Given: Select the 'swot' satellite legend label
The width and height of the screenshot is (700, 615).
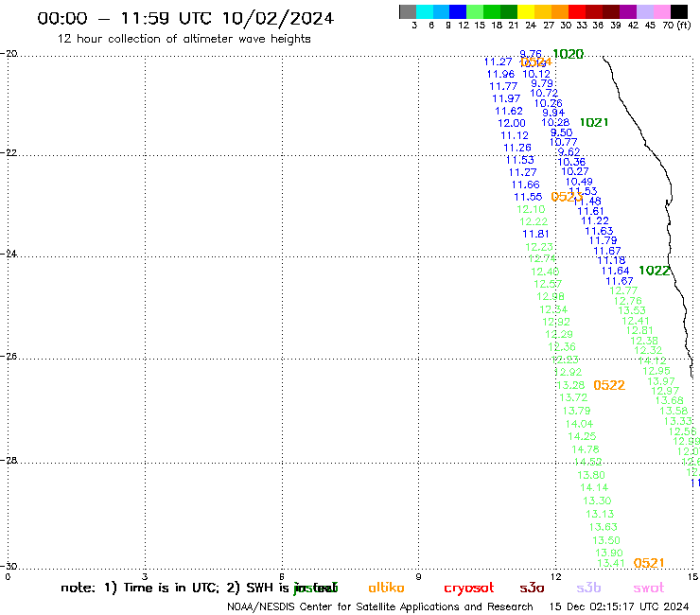Looking at the screenshot, I should point(648,588).
